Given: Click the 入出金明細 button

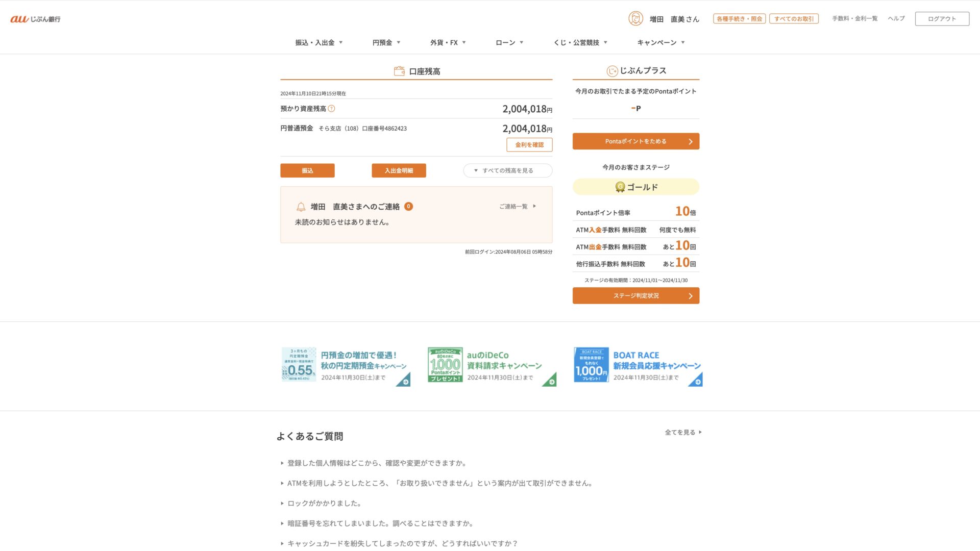Looking at the screenshot, I should pyautogui.click(x=399, y=170).
